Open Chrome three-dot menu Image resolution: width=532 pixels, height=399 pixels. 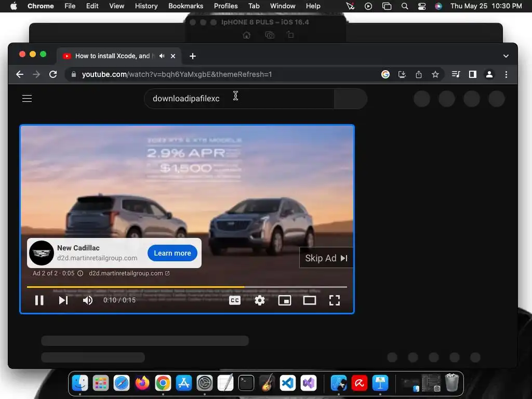(506, 74)
